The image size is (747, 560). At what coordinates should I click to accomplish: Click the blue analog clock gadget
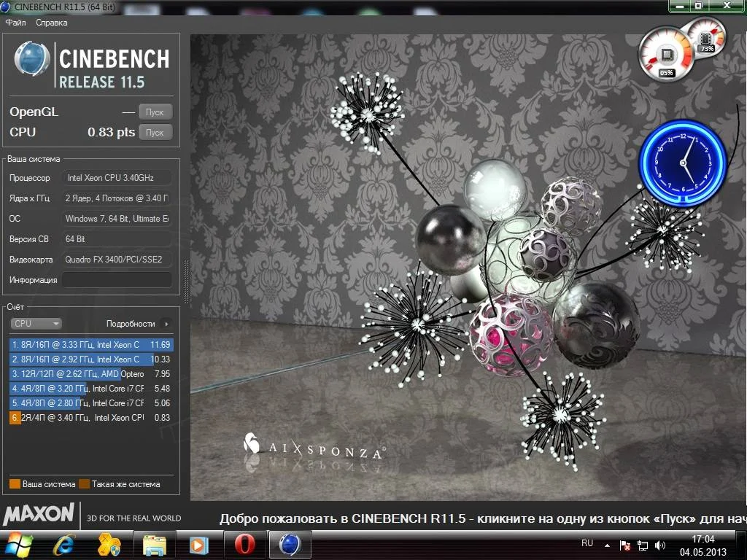pyautogui.click(x=683, y=163)
